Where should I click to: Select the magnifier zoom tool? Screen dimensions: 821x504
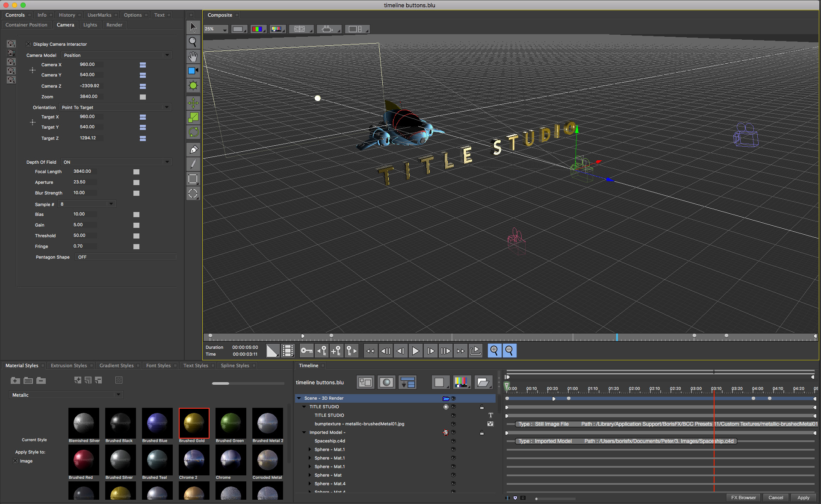click(193, 42)
